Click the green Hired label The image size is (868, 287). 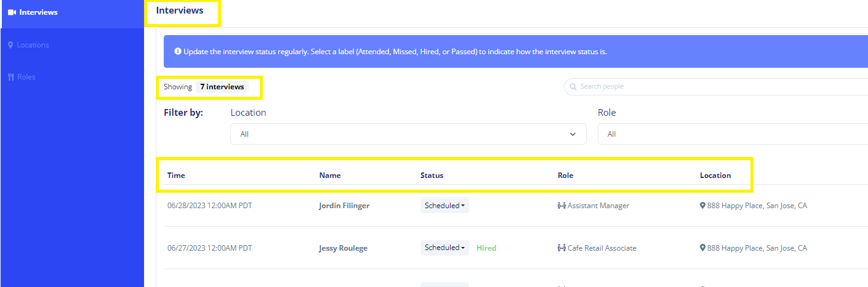[x=486, y=248]
